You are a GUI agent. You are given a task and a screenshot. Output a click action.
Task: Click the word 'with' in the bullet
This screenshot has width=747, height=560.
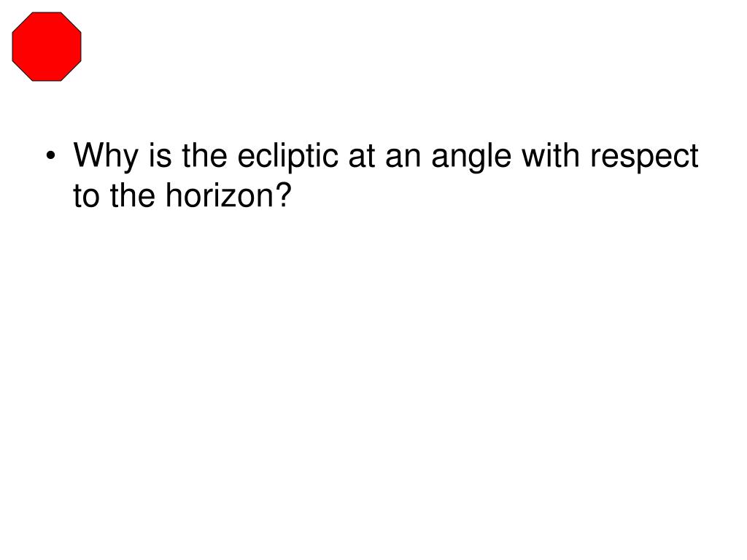pos(550,155)
